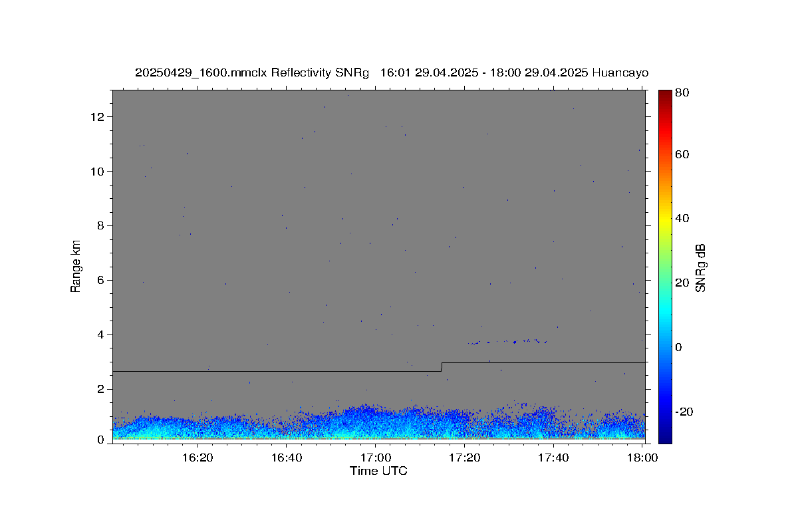Click the 2 km range tick label
This screenshot has width=798, height=532.
pos(101,389)
